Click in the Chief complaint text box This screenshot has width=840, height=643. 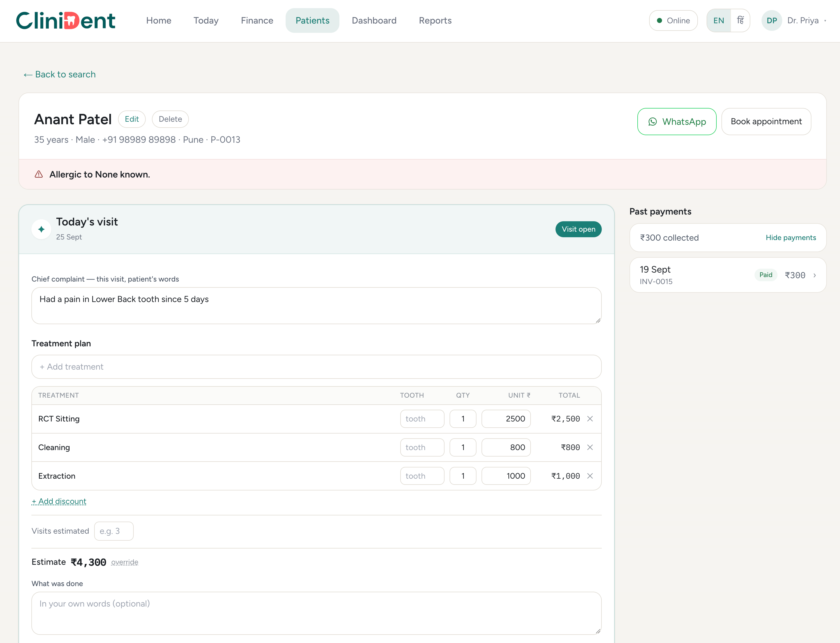(x=316, y=305)
